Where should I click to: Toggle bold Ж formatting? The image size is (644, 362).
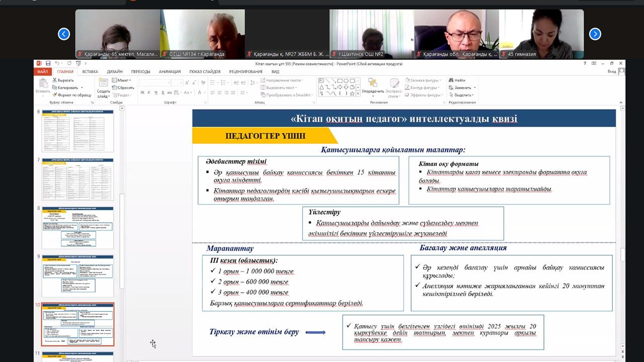pos(142,93)
